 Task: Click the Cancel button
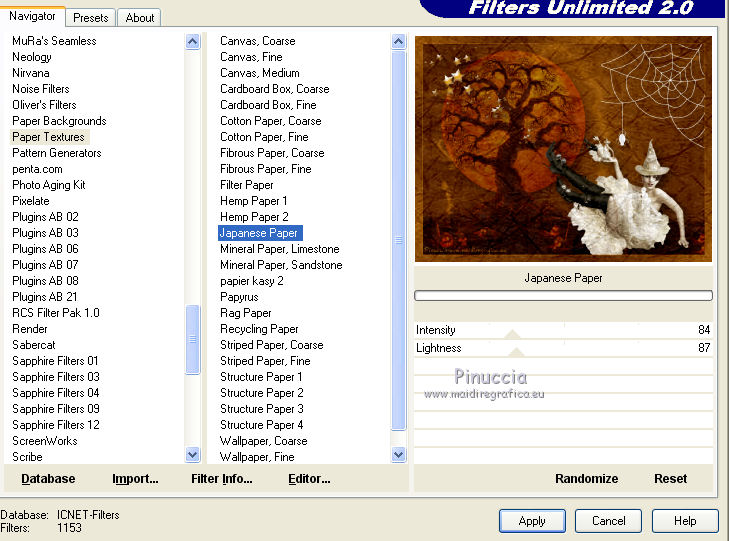[x=608, y=521]
